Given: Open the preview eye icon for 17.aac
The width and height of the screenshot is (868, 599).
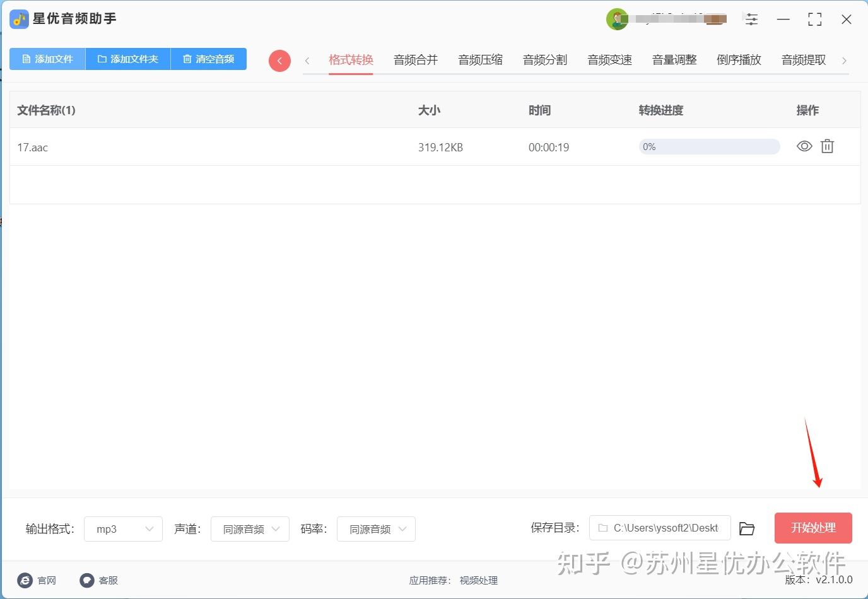Looking at the screenshot, I should pyautogui.click(x=804, y=146).
